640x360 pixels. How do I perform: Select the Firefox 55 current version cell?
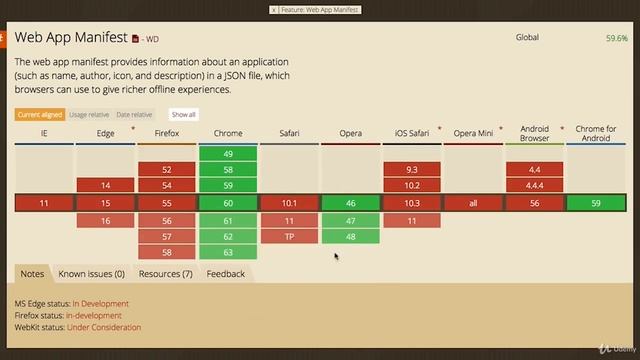coord(167,203)
